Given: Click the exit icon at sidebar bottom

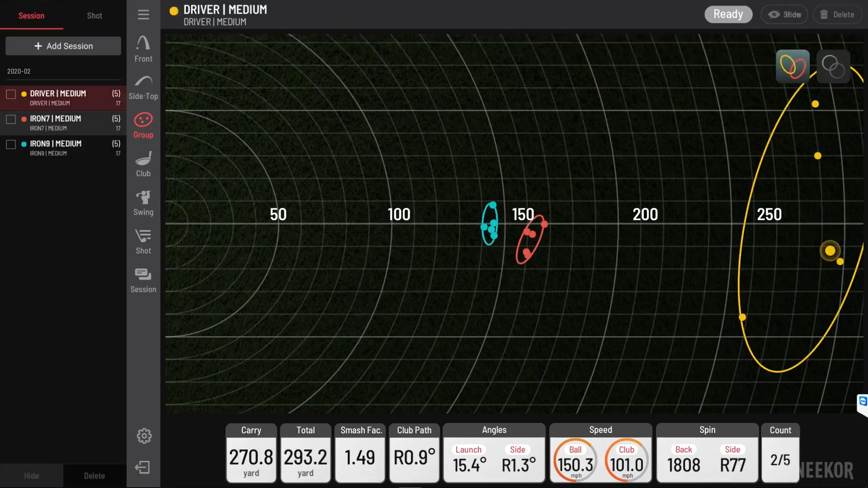Looking at the screenshot, I should point(143,467).
